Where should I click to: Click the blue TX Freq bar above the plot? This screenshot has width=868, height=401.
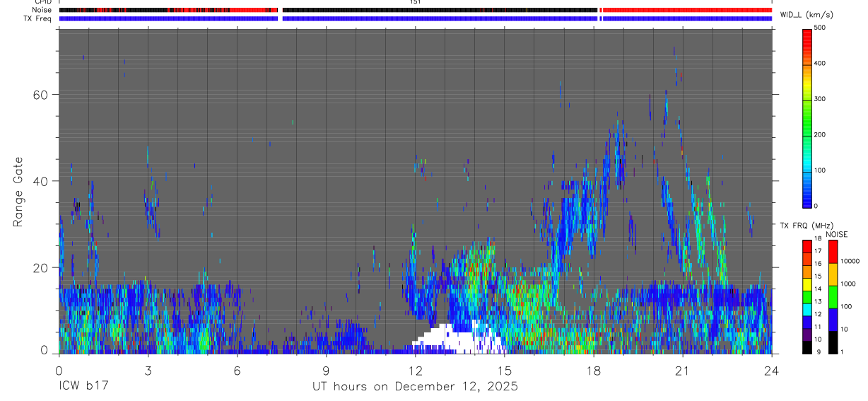pyautogui.click(x=416, y=18)
